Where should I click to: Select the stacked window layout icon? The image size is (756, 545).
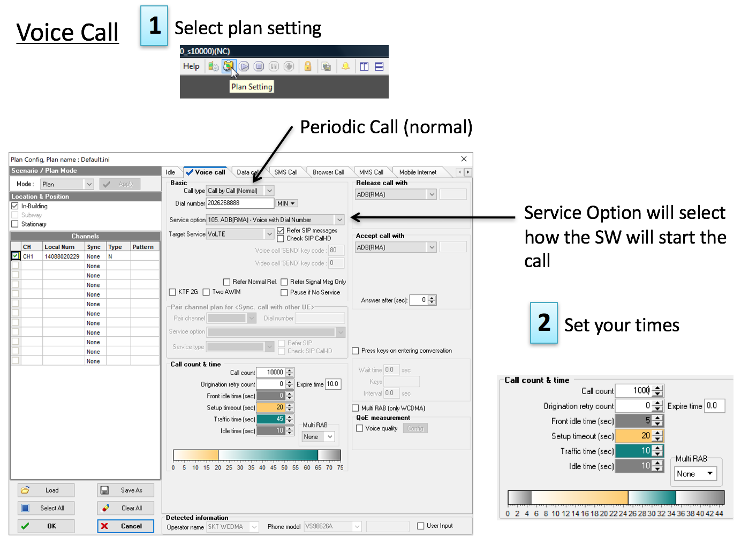point(379,67)
